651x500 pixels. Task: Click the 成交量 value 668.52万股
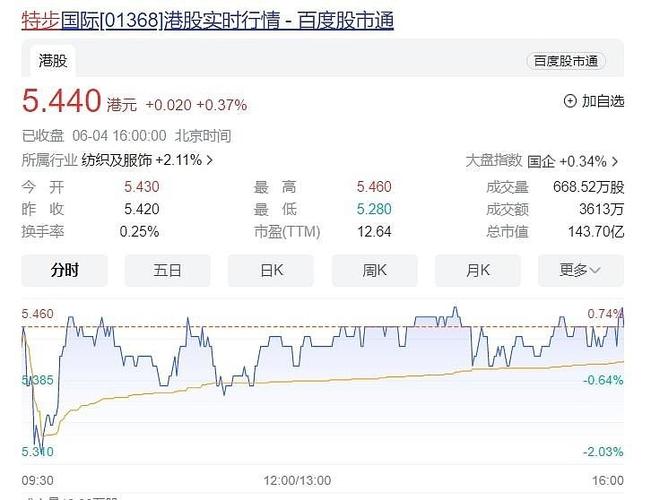point(589,187)
